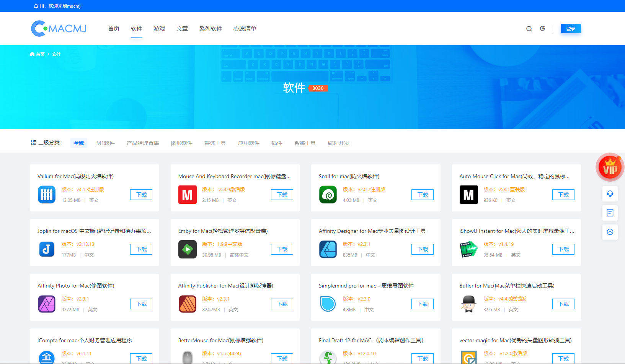Screen dimensions: 625x364
Task: Open the VIP crown badge
Action: coord(610,168)
